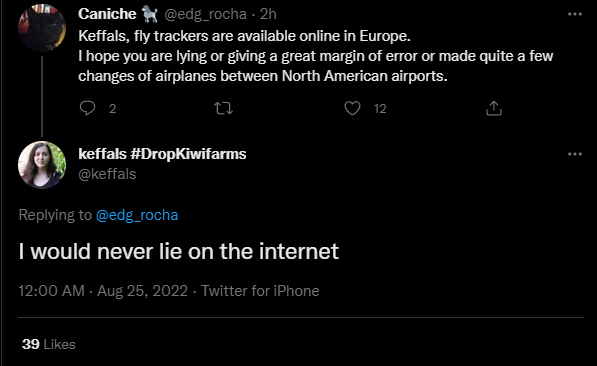Click the @keffals username handle
Viewport: 597px width, 366px height.
coord(107,174)
